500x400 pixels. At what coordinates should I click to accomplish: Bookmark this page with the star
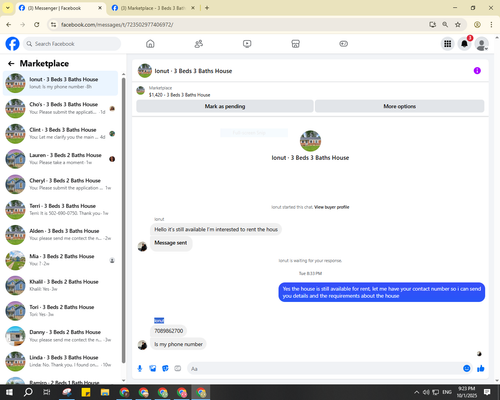(x=458, y=24)
